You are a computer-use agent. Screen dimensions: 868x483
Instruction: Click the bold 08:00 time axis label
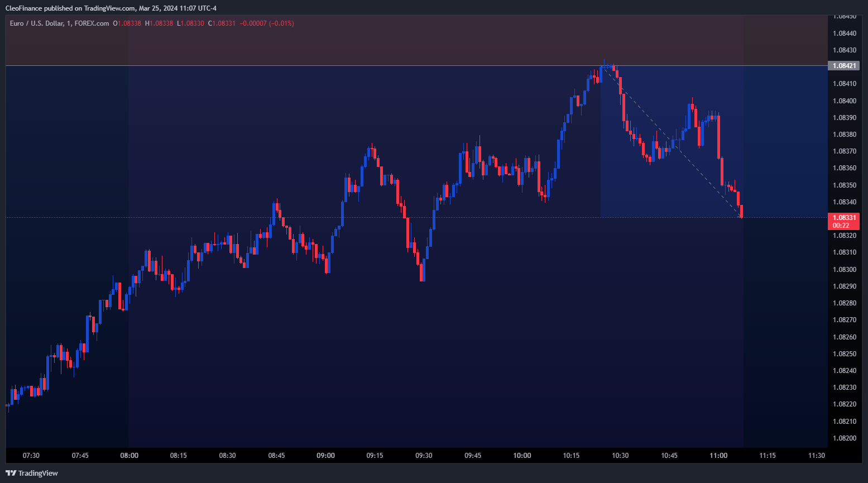[130, 456]
